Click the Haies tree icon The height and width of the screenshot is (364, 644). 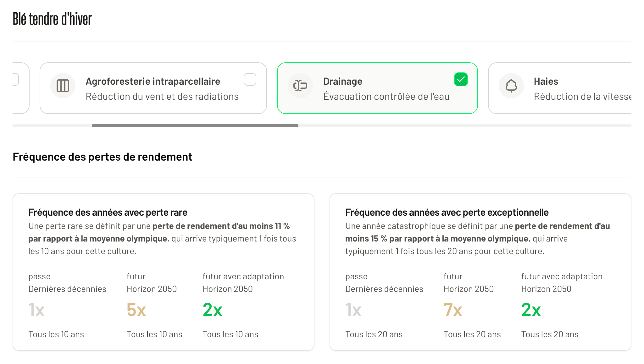coord(511,86)
